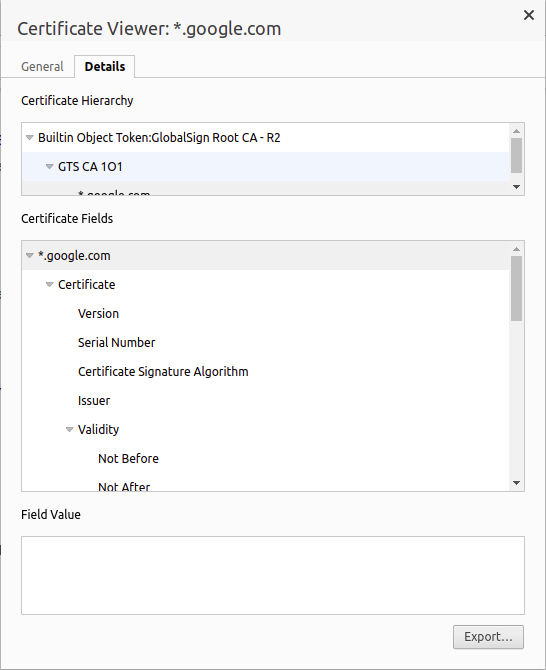Click inside the Field Value box
Screen dimensions: 546x670
point(273,576)
